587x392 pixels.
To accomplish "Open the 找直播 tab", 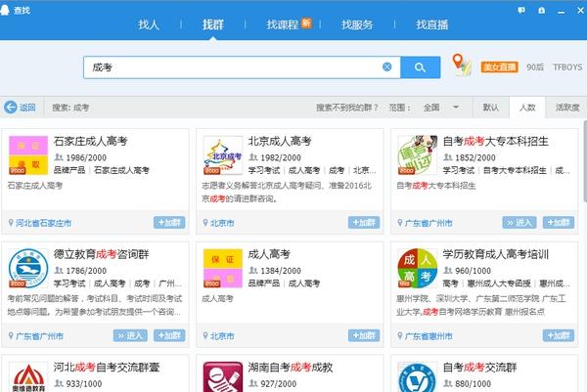I will [x=432, y=24].
